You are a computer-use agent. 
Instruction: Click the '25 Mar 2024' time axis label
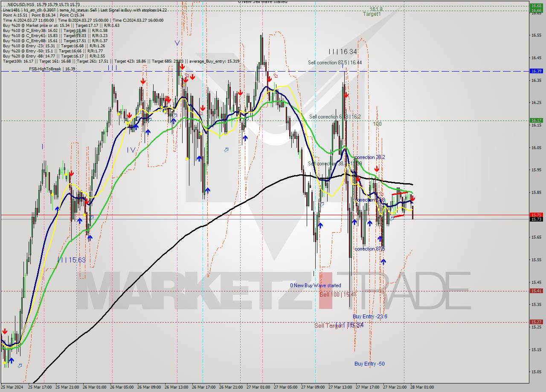11,387
